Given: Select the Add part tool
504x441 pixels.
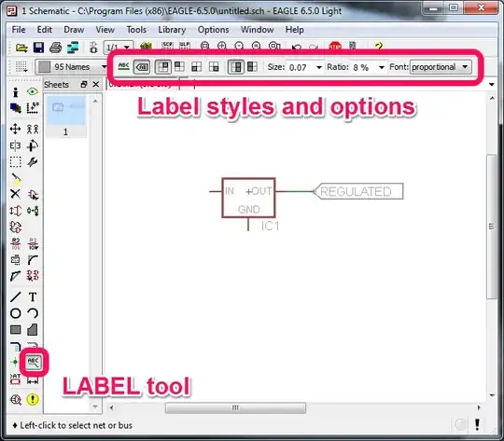Looking at the screenshot, I should click(x=33, y=195).
